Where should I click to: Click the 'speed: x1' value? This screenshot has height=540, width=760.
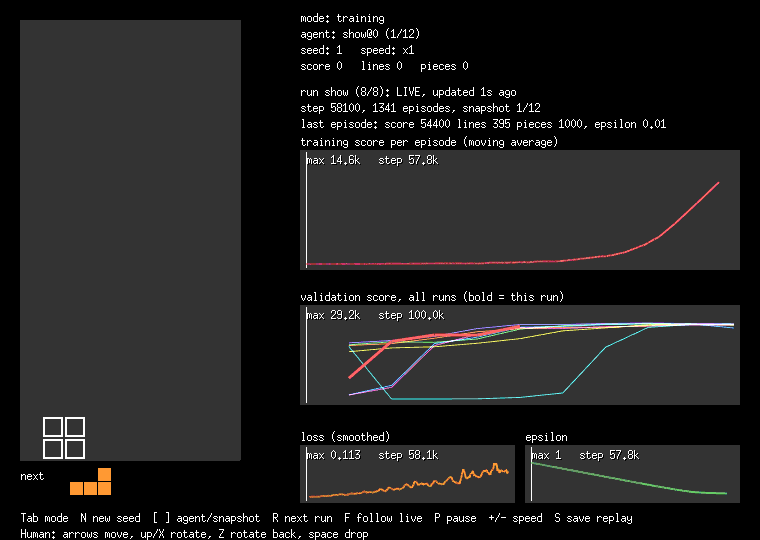[387, 50]
